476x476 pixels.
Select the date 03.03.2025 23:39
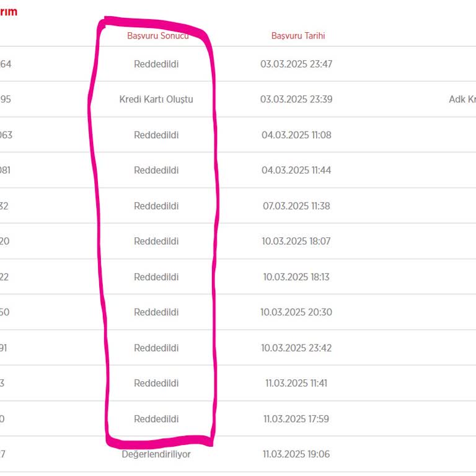(x=296, y=99)
